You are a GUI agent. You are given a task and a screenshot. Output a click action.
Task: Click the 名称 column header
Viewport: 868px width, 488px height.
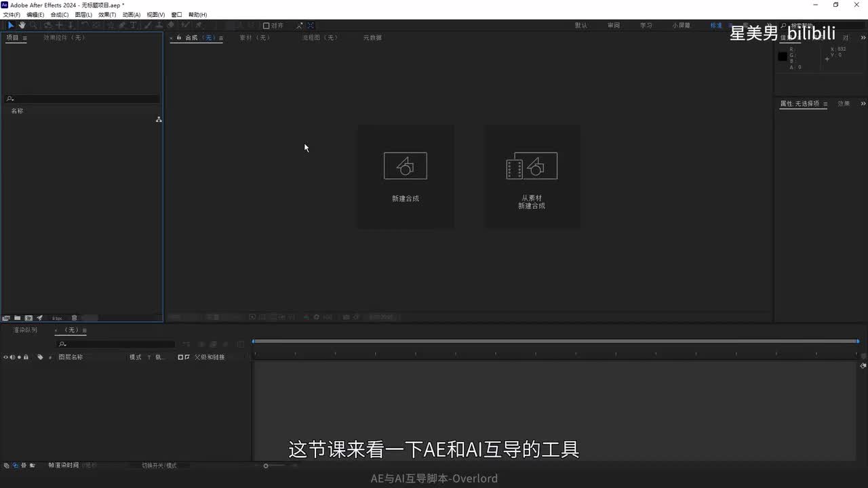pos(17,111)
